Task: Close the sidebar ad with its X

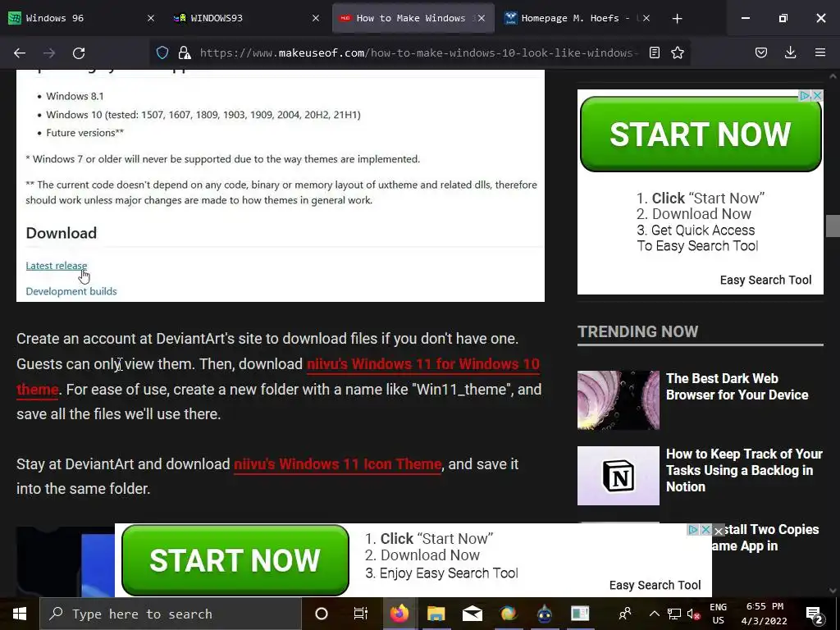Action: (817, 95)
